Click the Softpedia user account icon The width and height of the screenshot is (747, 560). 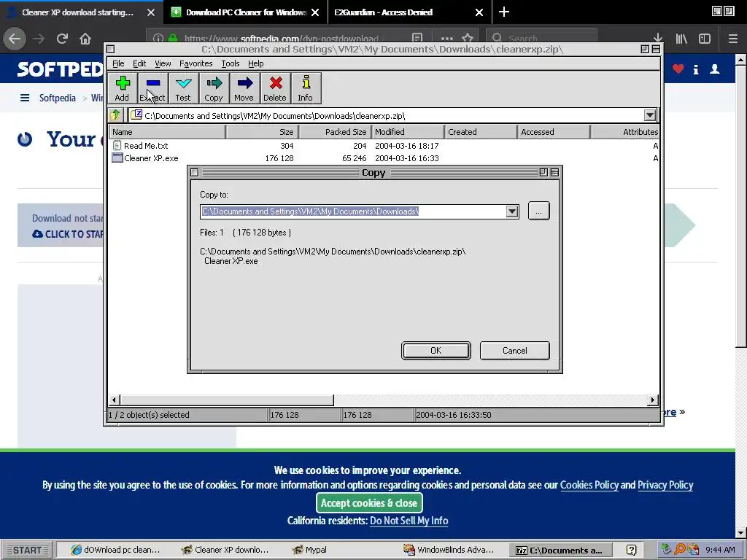point(715,69)
